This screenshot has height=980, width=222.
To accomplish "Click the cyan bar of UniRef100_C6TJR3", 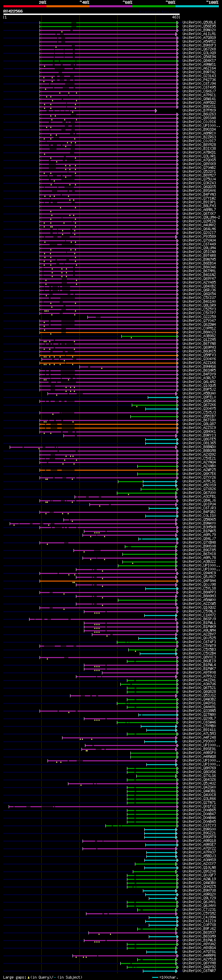I will [x=164, y=508].
